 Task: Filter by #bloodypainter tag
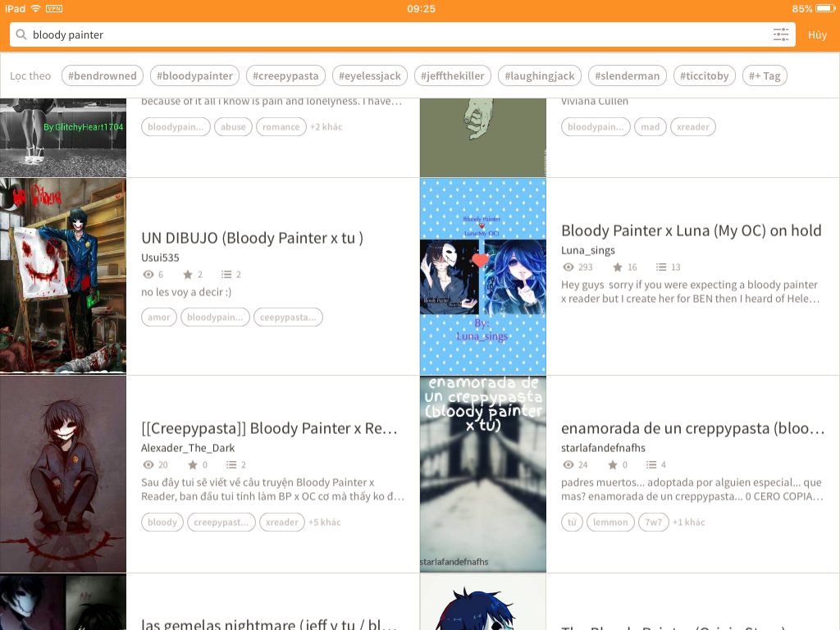pos(194,75)
